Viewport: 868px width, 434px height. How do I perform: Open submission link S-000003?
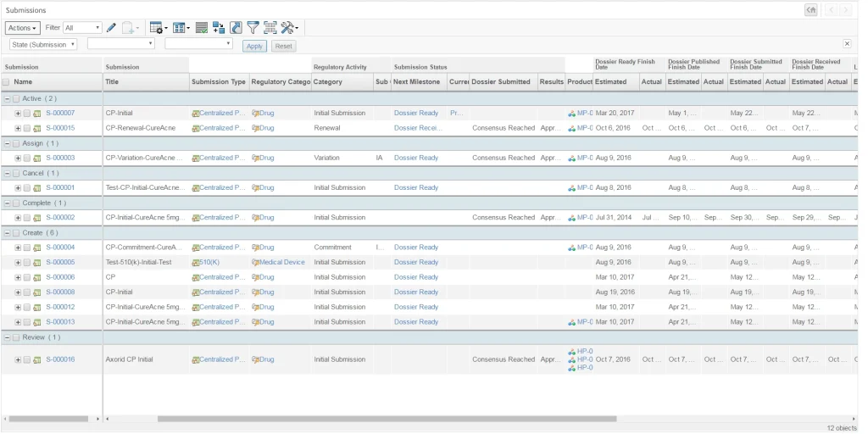(60, 158)
